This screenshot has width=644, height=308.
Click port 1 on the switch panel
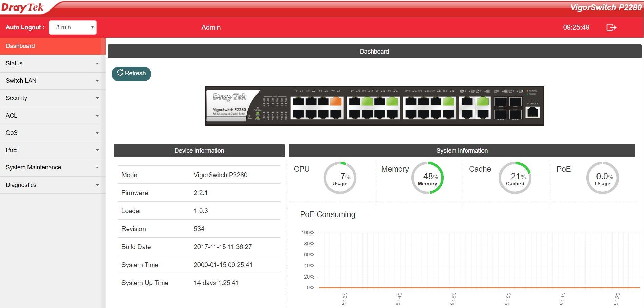point(298,101)
